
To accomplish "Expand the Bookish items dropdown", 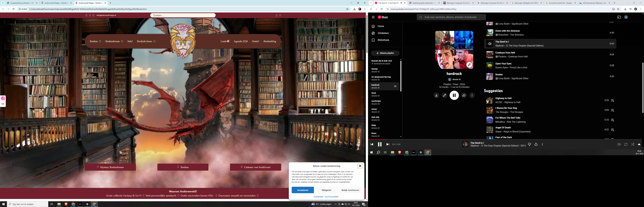I will 154,41.
